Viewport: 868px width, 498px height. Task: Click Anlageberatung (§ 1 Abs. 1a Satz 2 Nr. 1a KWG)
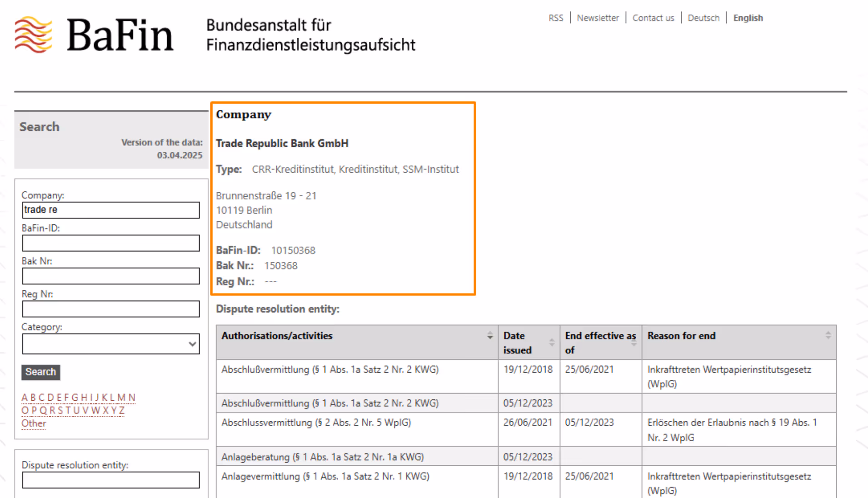[323, 457]
